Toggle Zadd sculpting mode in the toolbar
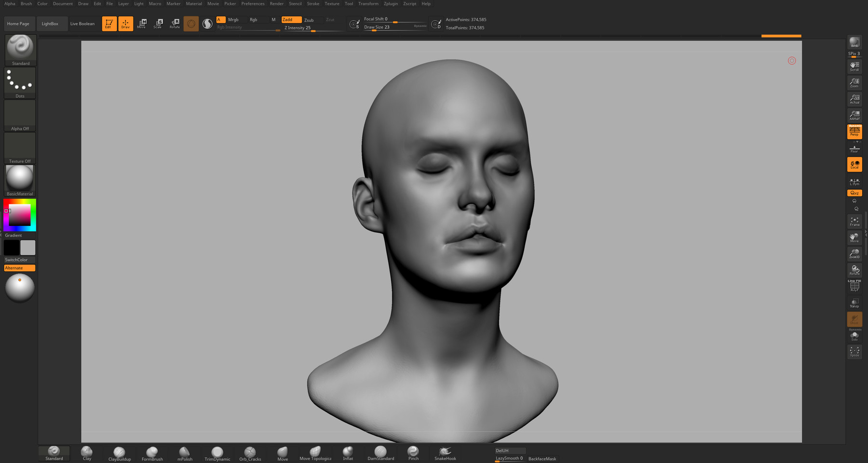 [291, 20]
